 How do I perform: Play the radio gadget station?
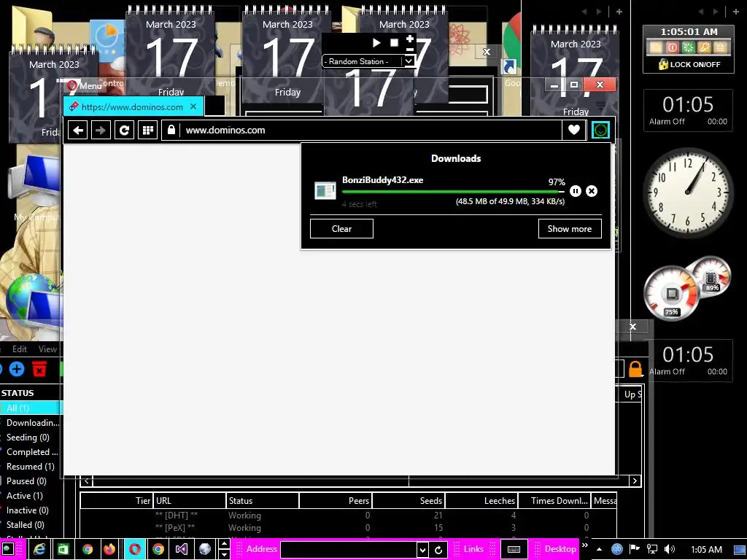click(376, 43)
